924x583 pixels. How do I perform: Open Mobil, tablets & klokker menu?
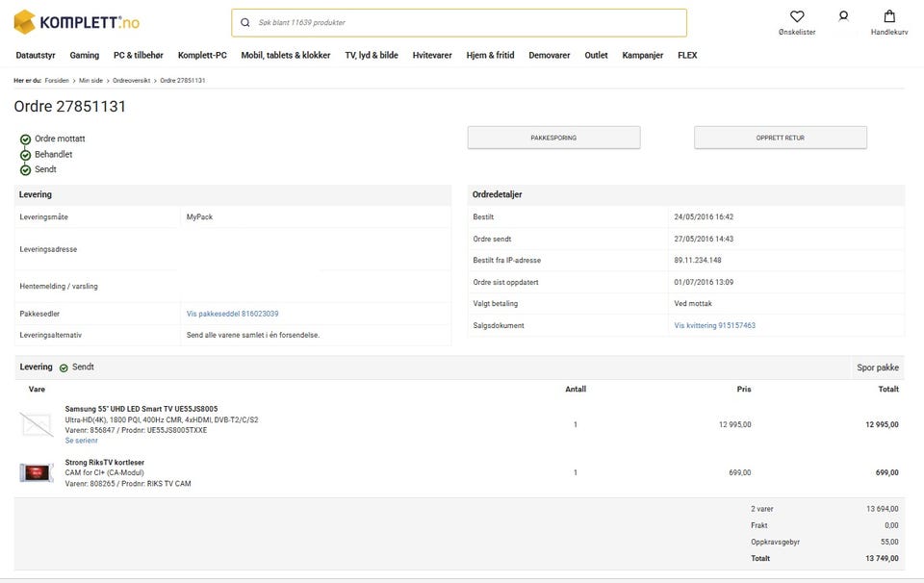click(x=286, y=56)
